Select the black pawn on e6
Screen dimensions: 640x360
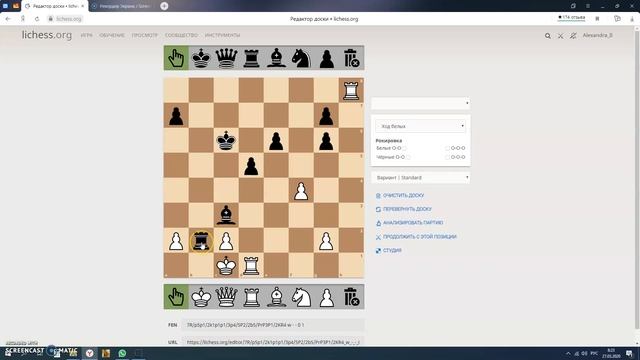pyautogui.click(x=276, y=140)
